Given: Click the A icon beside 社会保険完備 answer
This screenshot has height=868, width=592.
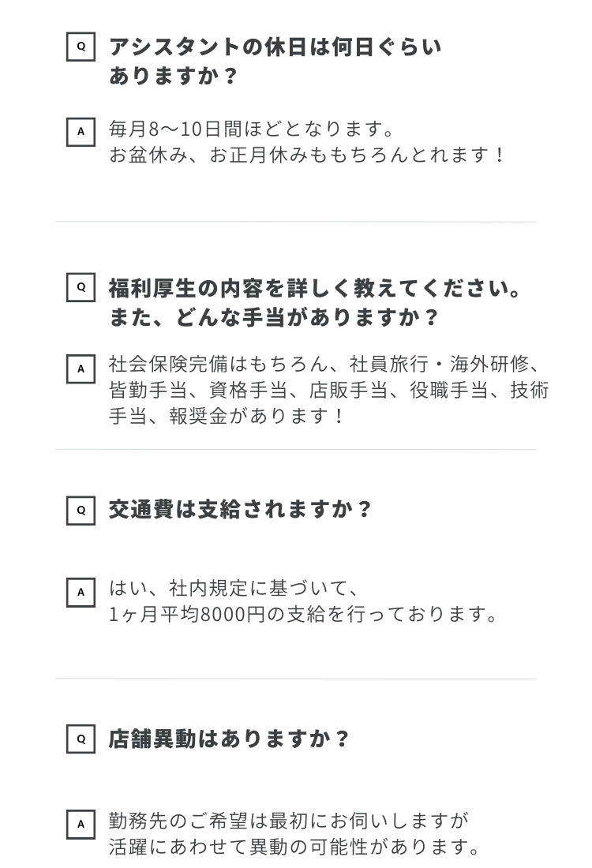Looking at the screenshot, I should pyautogui.click(x=81, y=369).
